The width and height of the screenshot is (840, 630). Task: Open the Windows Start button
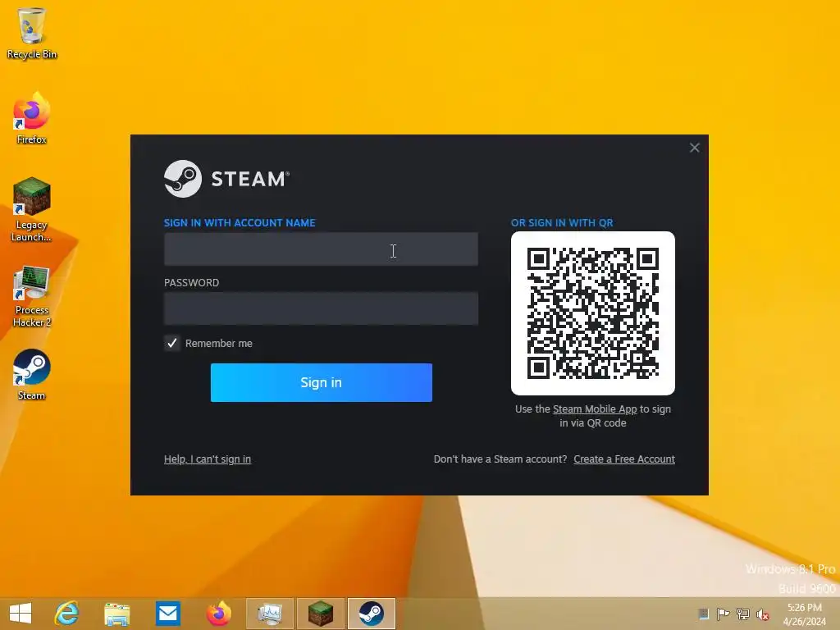click(21, 614)
